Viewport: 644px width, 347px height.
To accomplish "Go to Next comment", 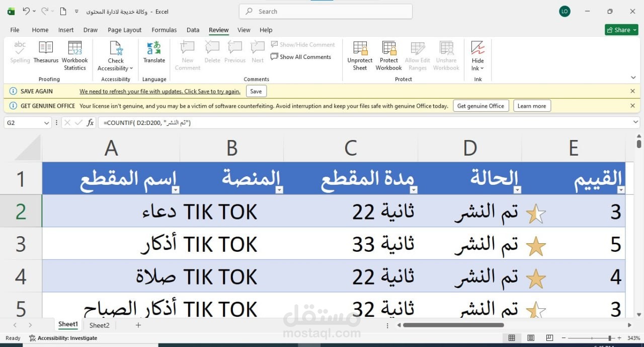I will tap(258, 52).
